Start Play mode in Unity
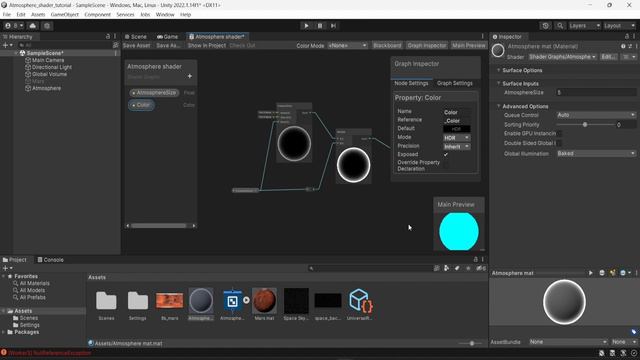Screen dimensions: 640x360 [x=306, y=26]
